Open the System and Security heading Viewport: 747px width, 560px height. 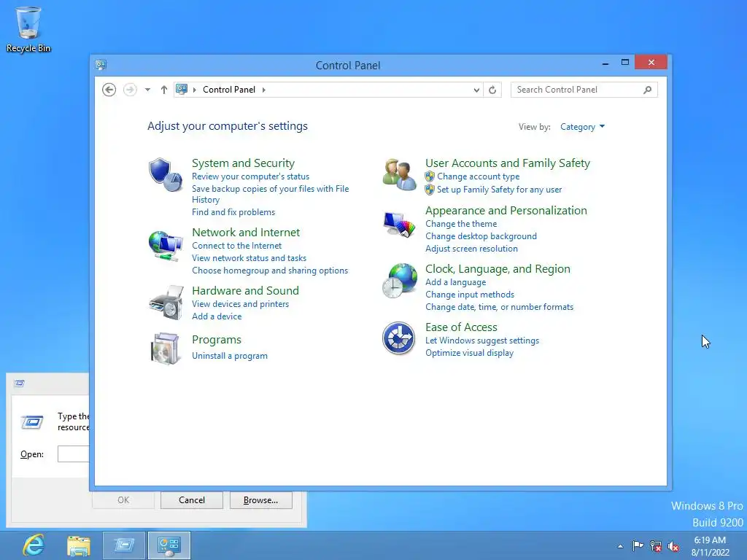[x=243, y=163]
